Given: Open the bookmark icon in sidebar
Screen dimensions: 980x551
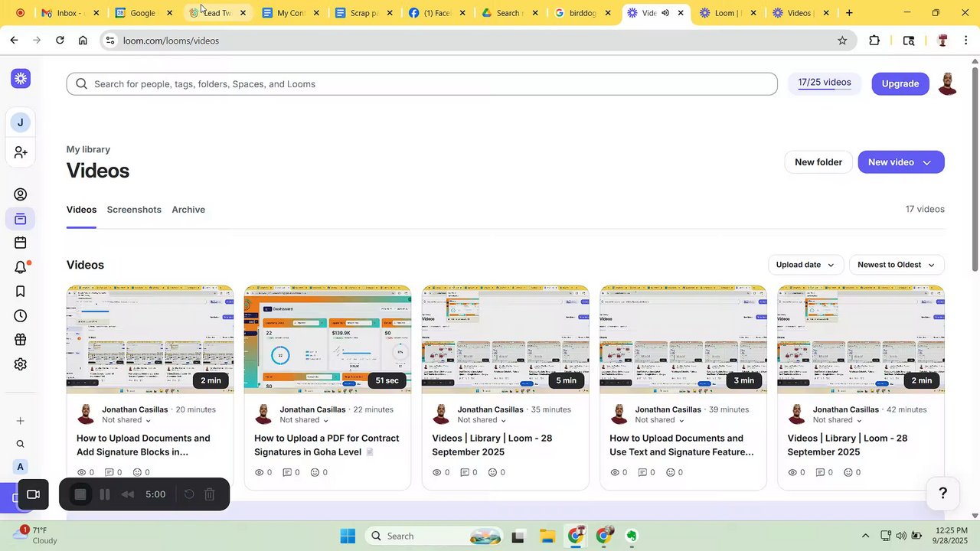Looking at the screenshot, I should point(21,292).
